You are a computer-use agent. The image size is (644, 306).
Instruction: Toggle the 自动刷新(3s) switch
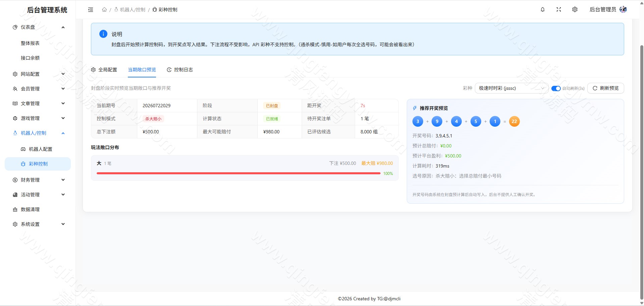pyautogui.click(x=556, y=88)
